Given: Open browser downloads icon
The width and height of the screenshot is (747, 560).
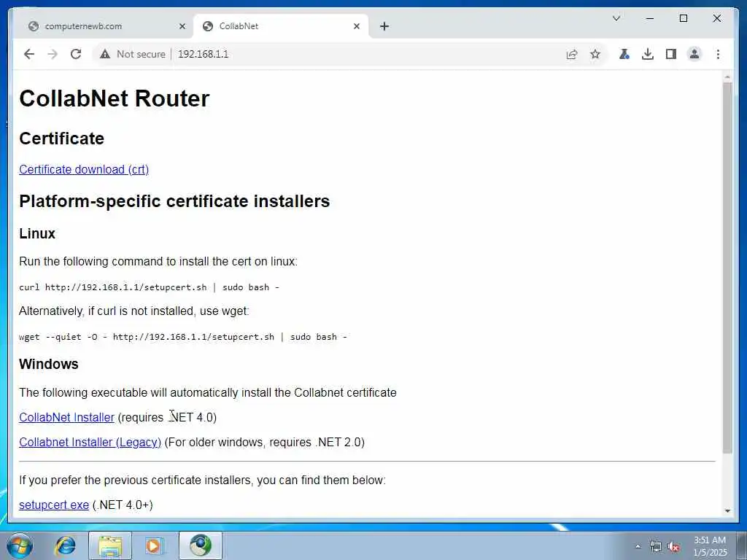Looking at the screenshot, I should 648,54.
